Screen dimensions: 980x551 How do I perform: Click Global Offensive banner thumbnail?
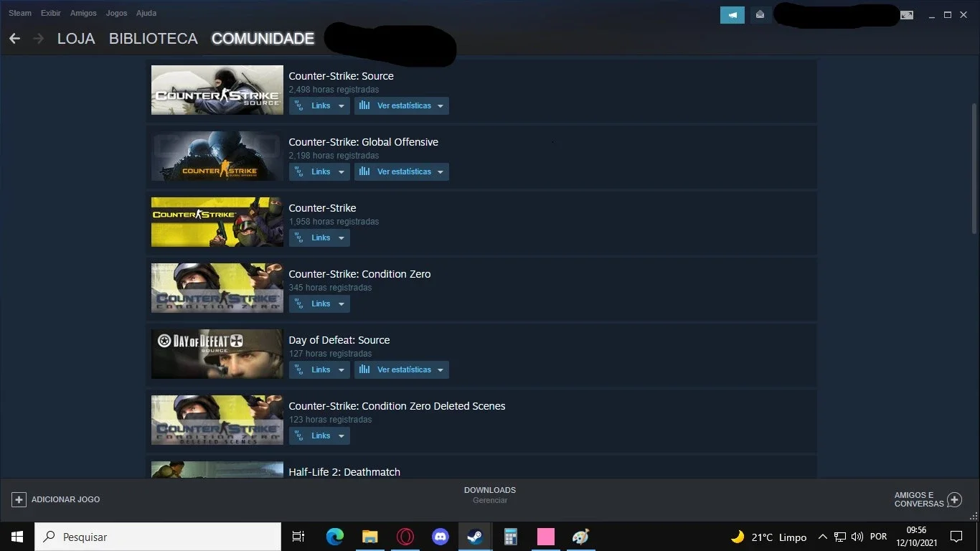217,156
